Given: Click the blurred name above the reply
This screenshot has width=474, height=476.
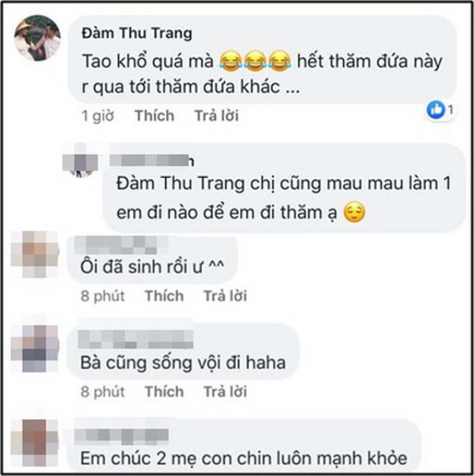Looking at the screenshot, I should (152, 161).
